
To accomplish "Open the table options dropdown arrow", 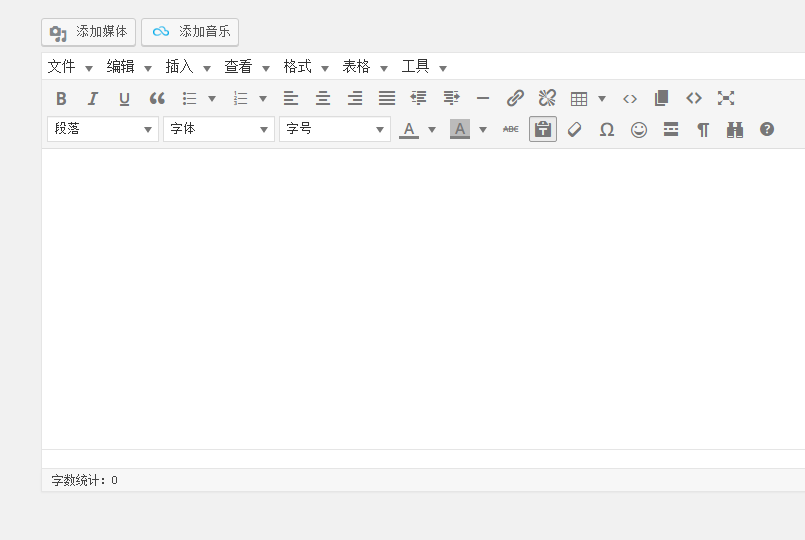I will [602, 98].
